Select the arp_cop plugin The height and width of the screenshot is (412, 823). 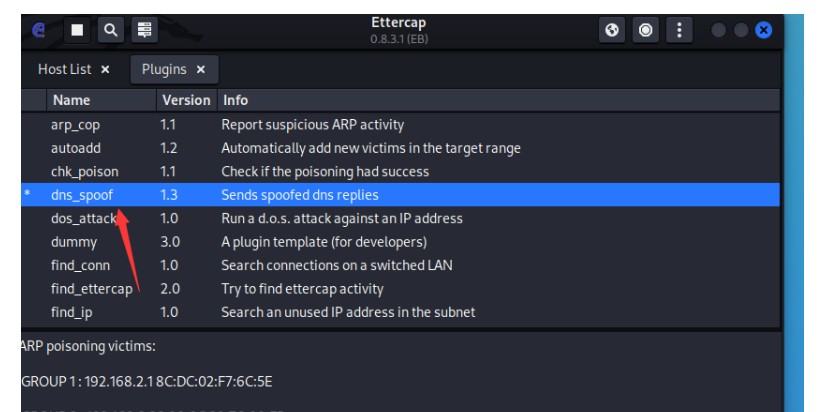[76, 125]
